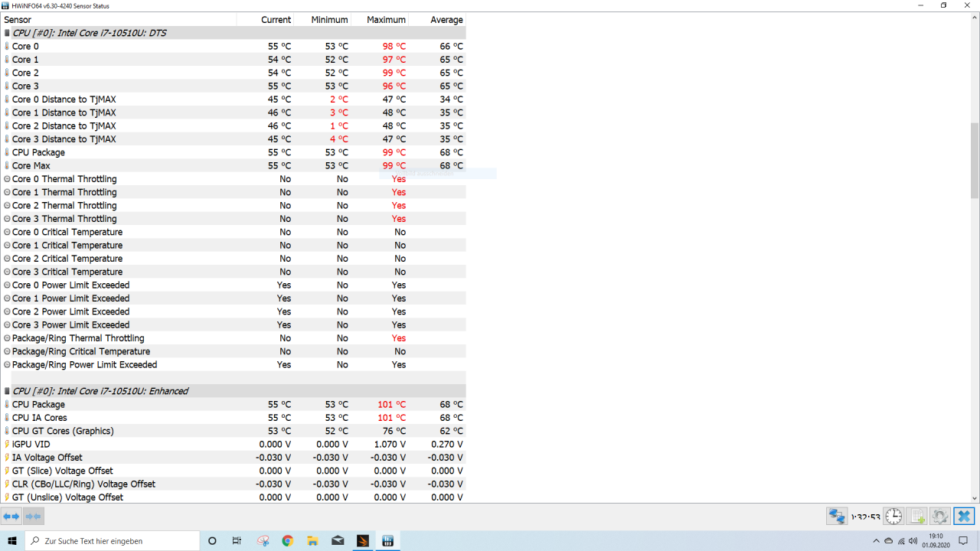The image size is (980, 551).
Task: Click the HWiNFO taskbar icon
Action: [387, 541]
